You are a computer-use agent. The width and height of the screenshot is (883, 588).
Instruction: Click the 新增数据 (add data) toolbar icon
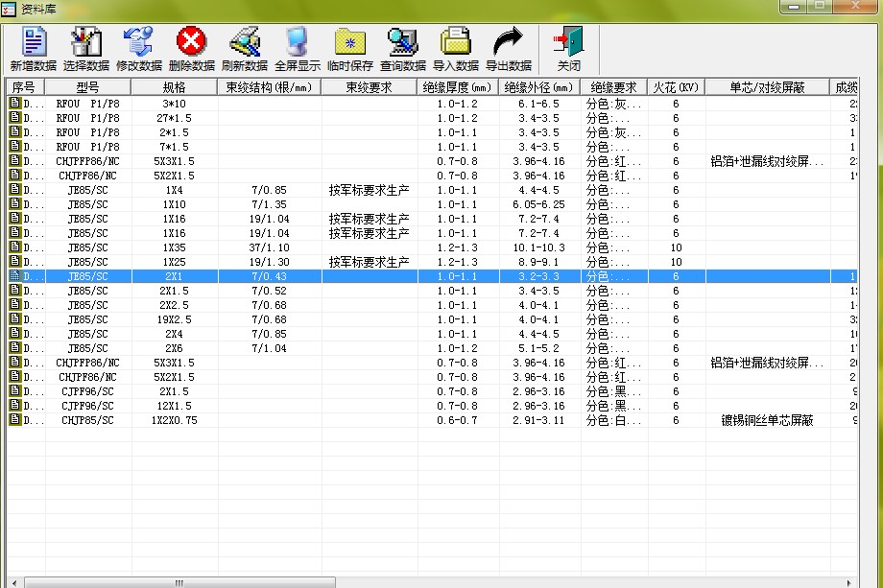click(x=34, y=42)
